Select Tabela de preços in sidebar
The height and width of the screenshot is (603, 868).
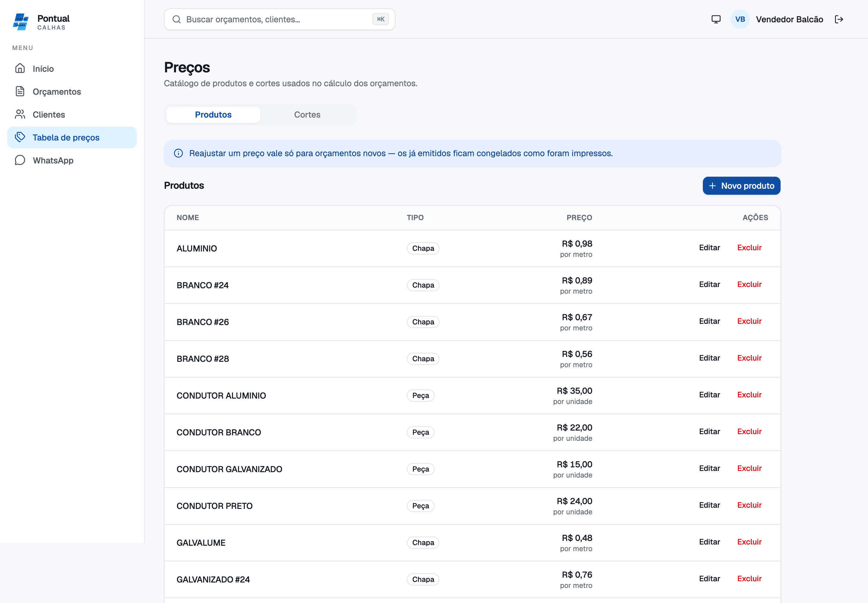coord(72,137)
